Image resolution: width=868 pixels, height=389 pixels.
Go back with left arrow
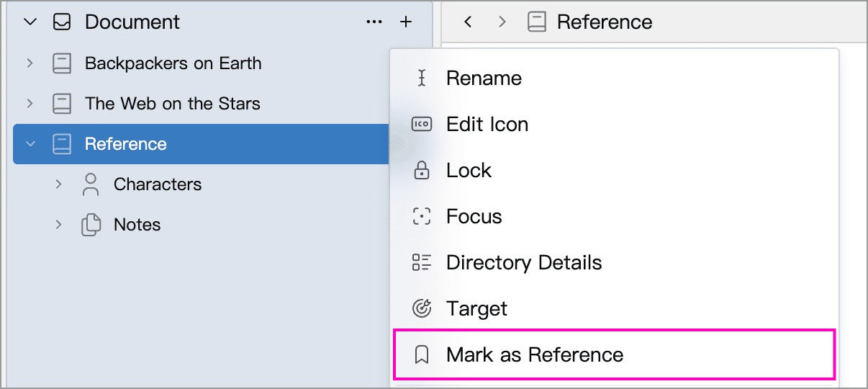click(x=468, y=22)
